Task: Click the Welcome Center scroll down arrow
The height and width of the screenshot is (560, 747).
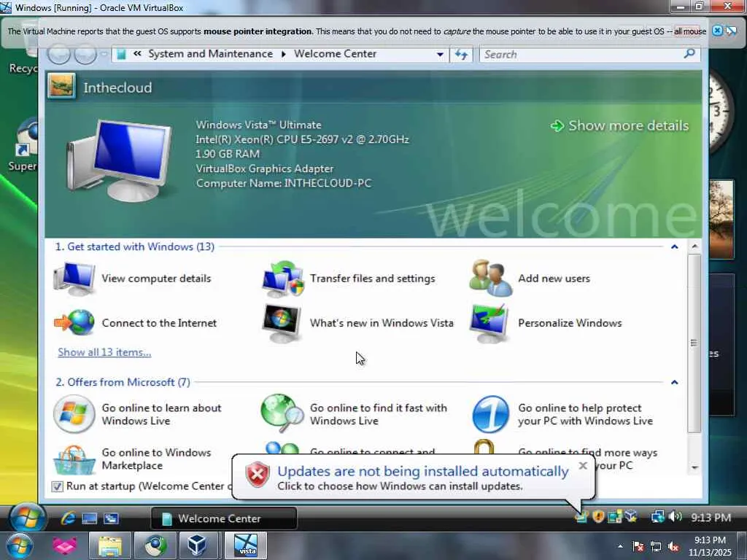Action: click(694, 467)
